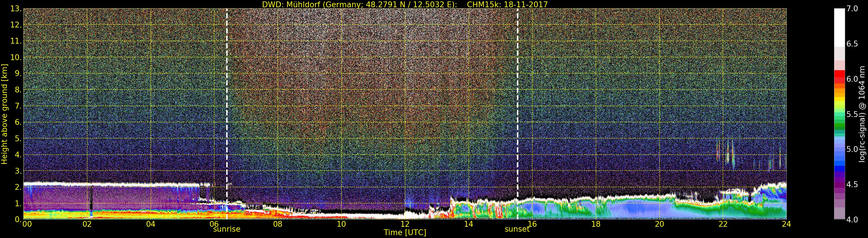Click the log(rc-signal) @ 1064 nm label
The height and width of the screenshot is (238, 868).
863,114
